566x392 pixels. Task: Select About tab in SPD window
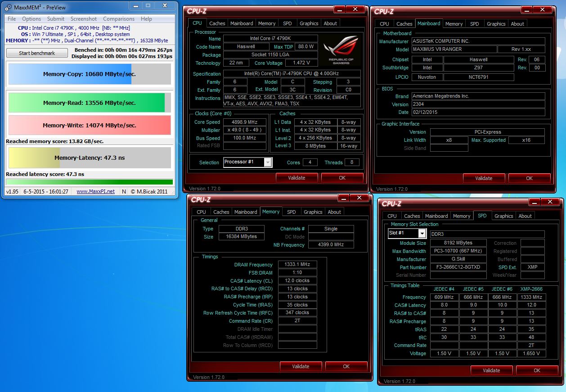[x=525, y=216]
